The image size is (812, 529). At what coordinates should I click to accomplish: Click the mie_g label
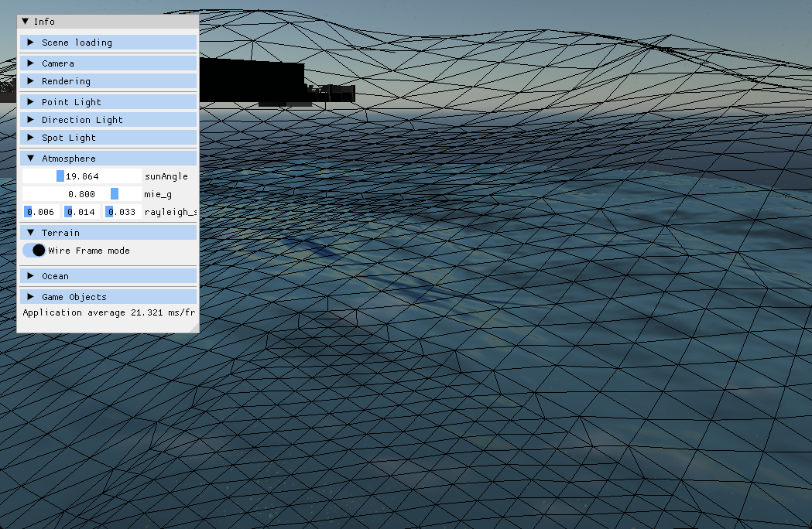tap(158, 195)
